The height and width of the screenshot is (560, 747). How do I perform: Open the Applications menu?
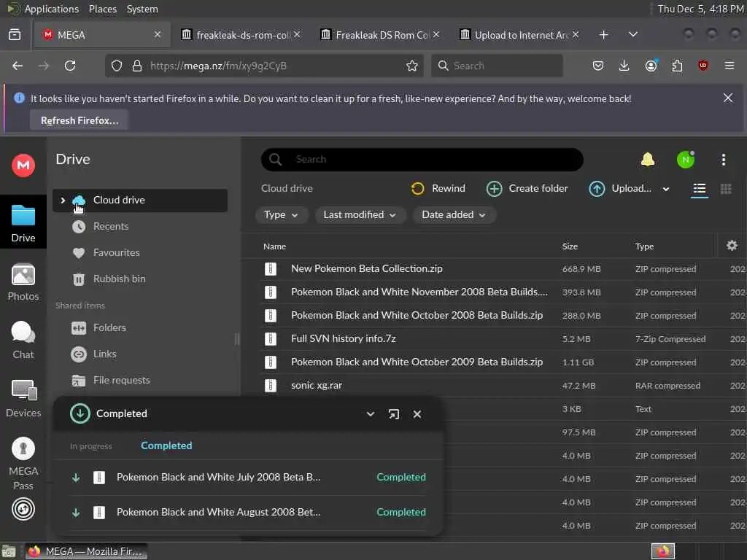pyautogui.click(x=52, y=9)
